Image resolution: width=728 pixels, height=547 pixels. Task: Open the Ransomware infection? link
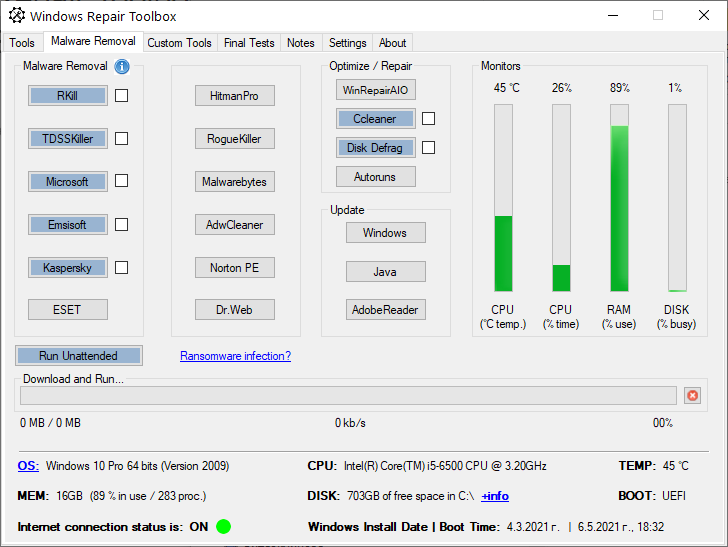[x=235, y=356]
